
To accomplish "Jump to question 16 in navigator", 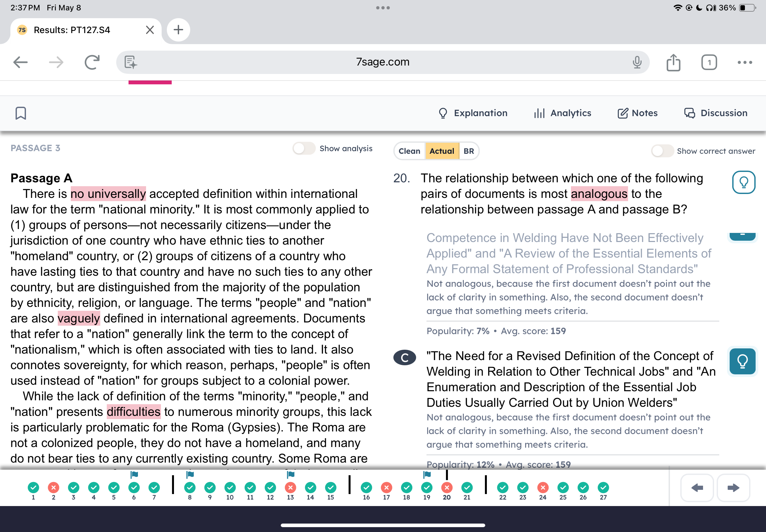I will click(366, 488).
